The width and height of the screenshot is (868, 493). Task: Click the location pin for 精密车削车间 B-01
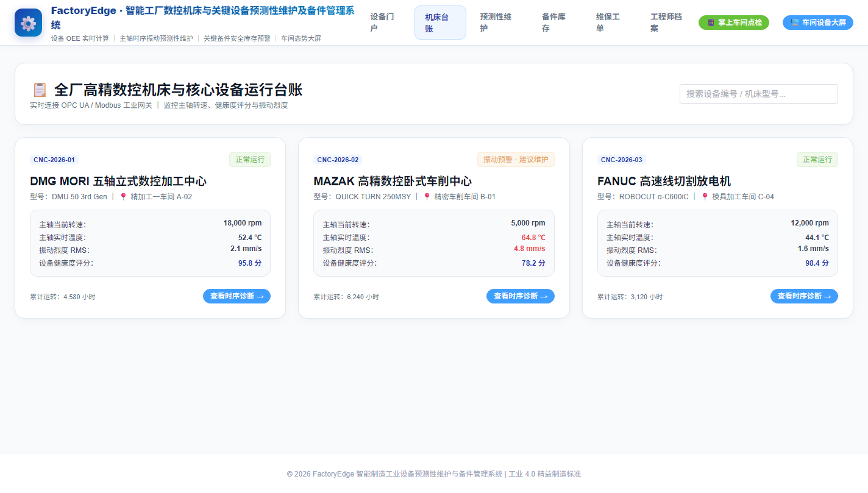[x=427, y=197]
